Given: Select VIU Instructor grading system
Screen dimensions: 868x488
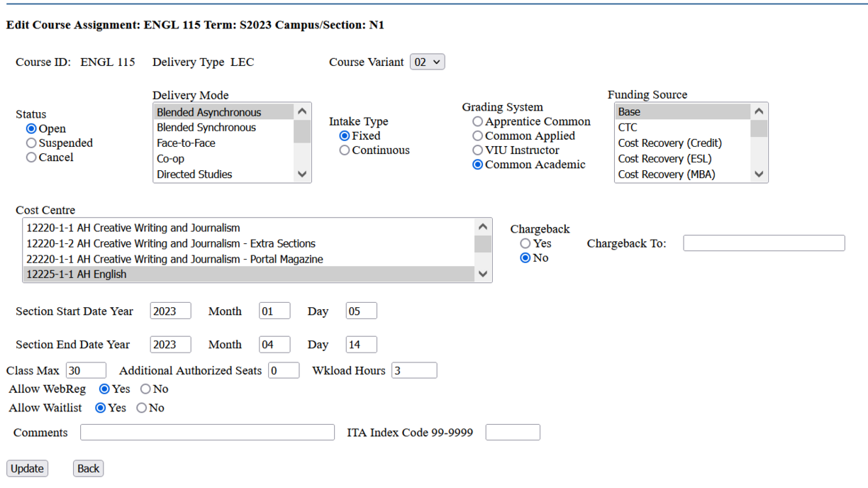Looking at the screenshot, I should tap(477, 150).
